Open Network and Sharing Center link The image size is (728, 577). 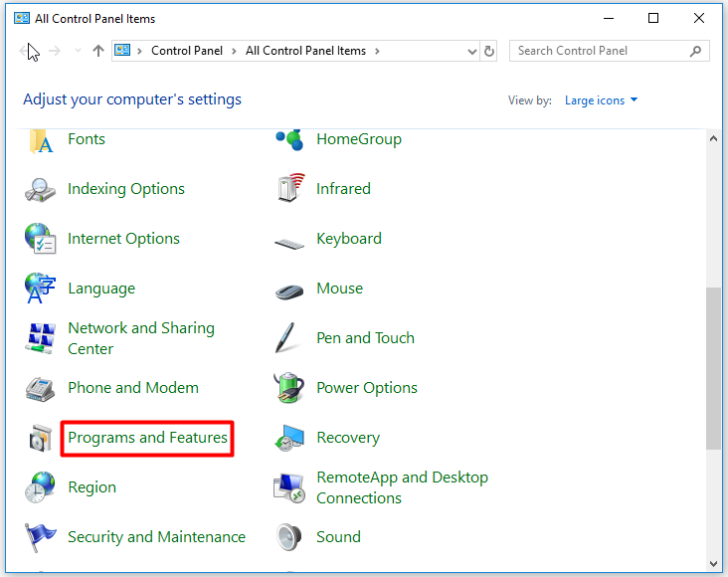tap(141, 338)
